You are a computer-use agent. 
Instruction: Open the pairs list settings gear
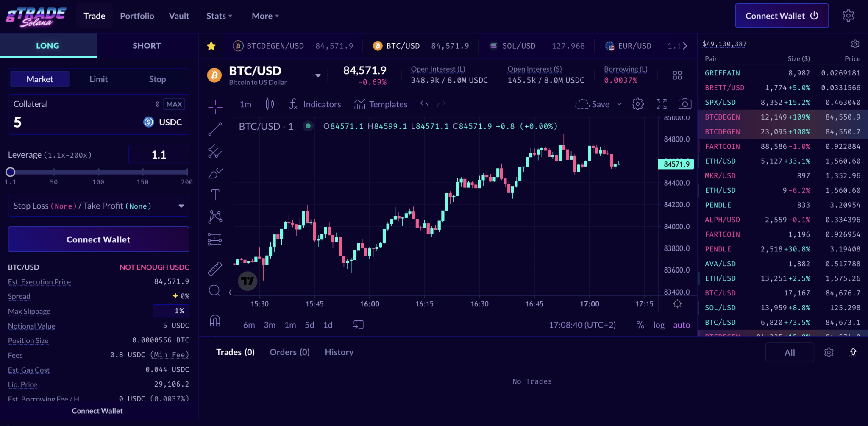(855, 44)
